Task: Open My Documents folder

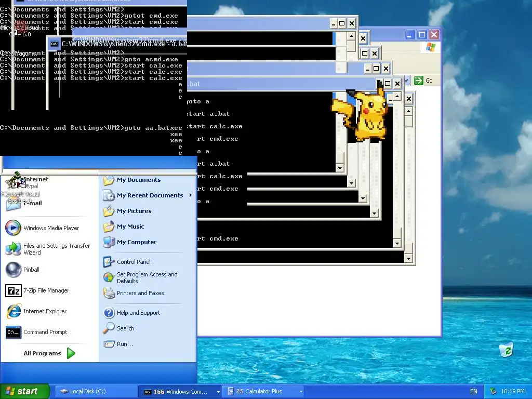Action: pyautogui.click(x=132, y=180)
